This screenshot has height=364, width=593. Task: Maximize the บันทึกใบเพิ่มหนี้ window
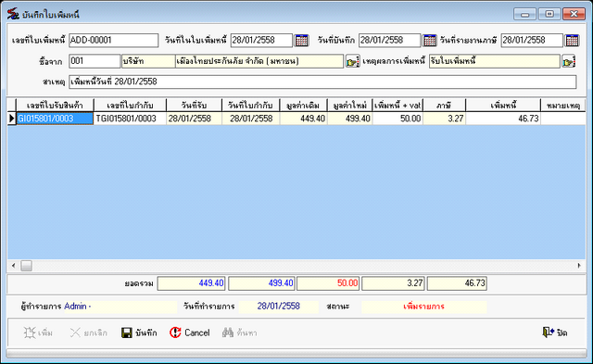pos(549,15)
